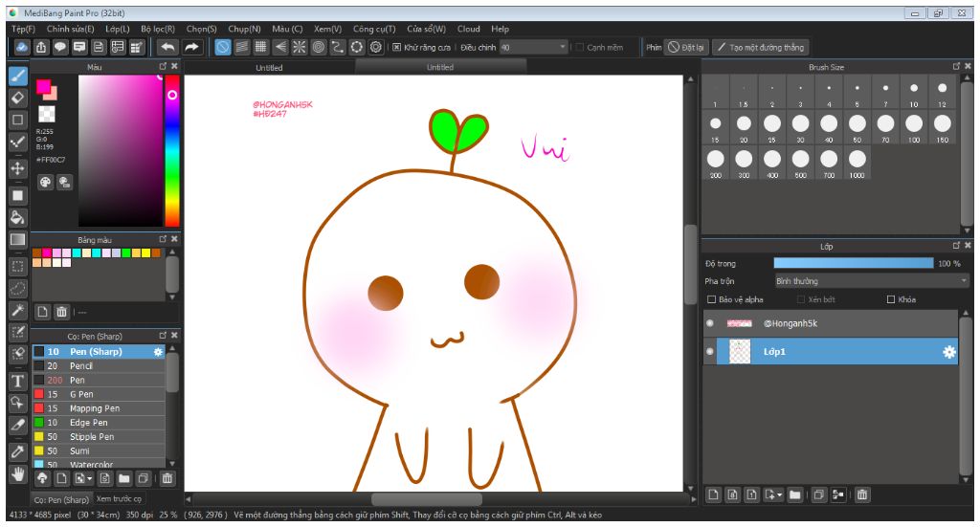Image resolution: width=980 pixels, height=527 pixels.
Task: Select the Select Pen tool
Action: click(x=17, y=332)
